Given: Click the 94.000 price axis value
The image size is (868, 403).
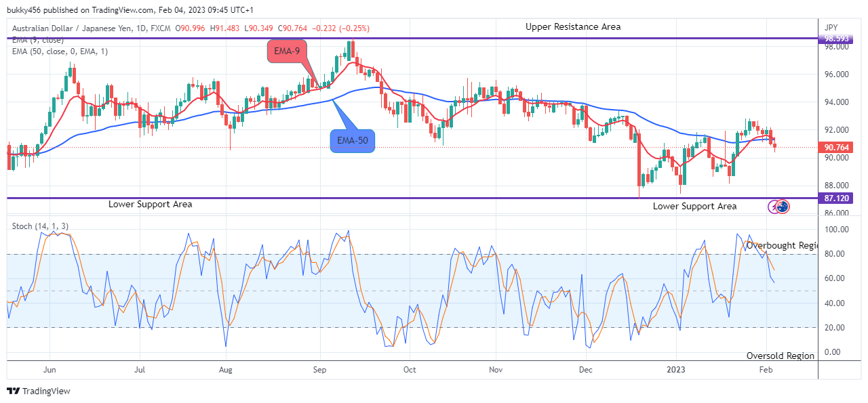Looking at the screenshot, I should pos(838,102).
